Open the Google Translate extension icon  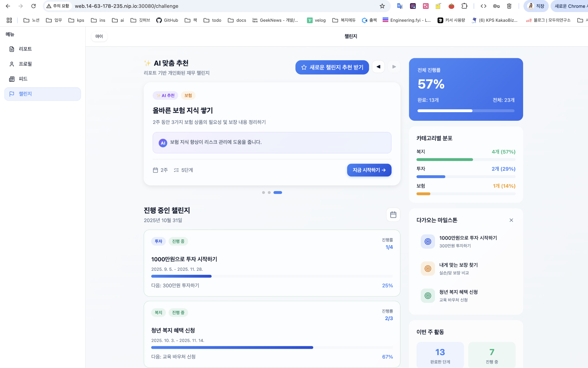(400, 6)
